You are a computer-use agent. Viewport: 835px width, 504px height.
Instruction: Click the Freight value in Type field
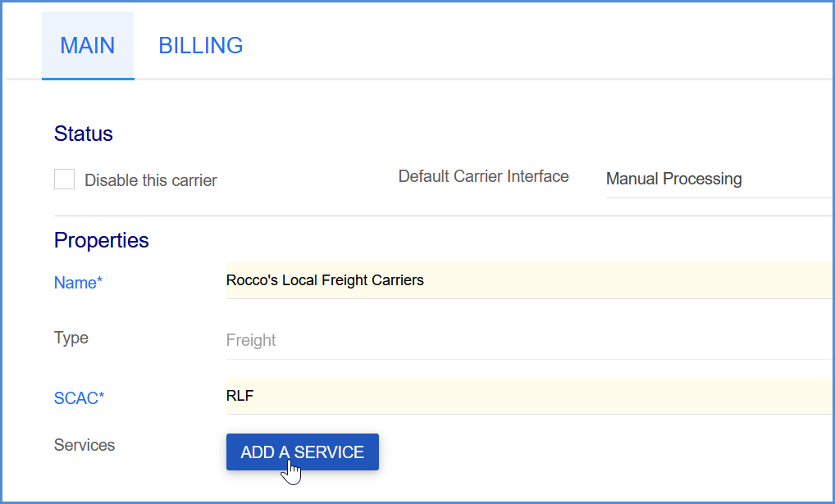click(x=251, y=340)
